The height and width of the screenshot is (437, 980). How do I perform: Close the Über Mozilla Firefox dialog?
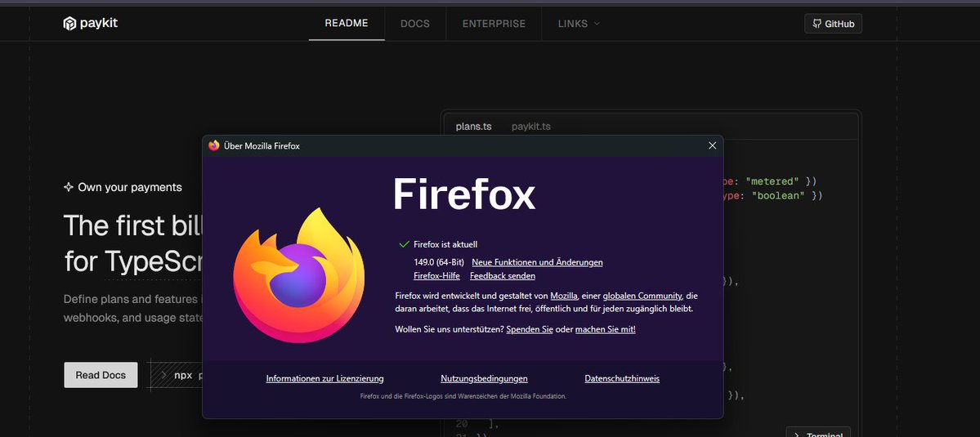point(712,145)
